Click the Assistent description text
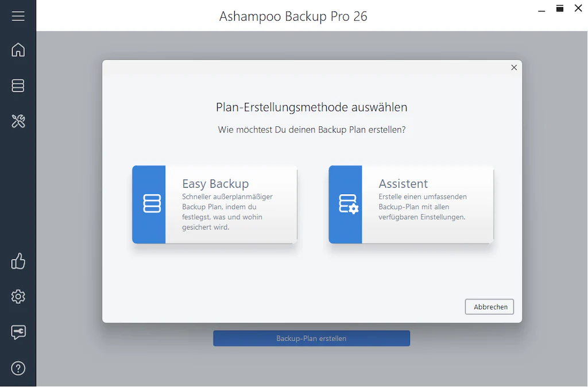This screenshot has width=588, height=387. (423, 207)
